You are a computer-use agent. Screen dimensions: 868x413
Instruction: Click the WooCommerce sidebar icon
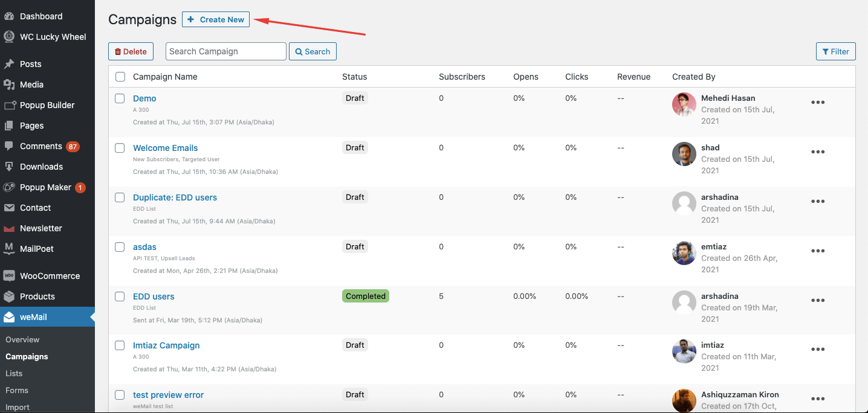click(x=9, y=275)
